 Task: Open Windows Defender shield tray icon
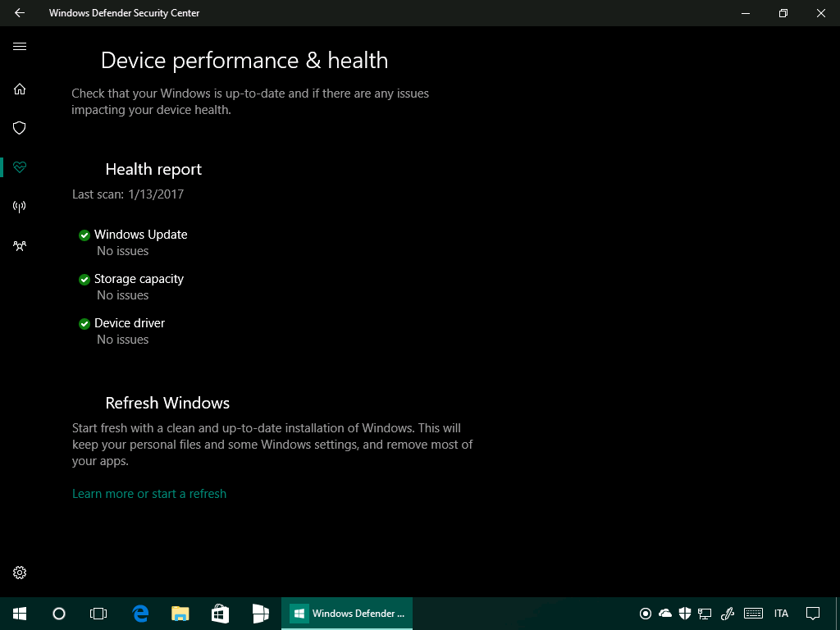coord(685,614)
